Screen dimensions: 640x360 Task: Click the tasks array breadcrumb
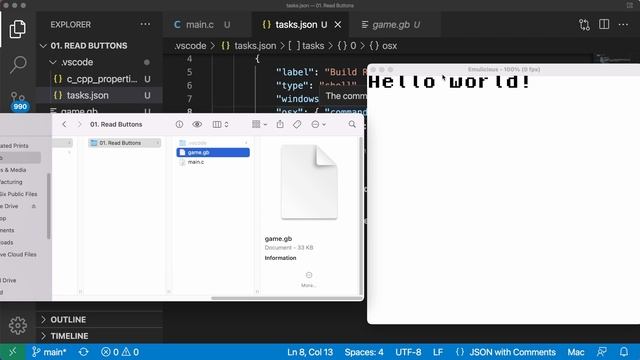pos(306,46)
